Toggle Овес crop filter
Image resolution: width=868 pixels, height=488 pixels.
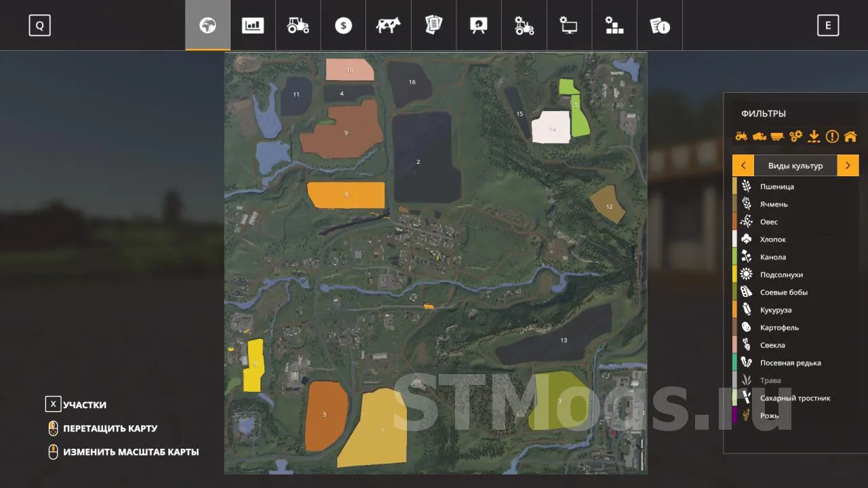[795, 222]
